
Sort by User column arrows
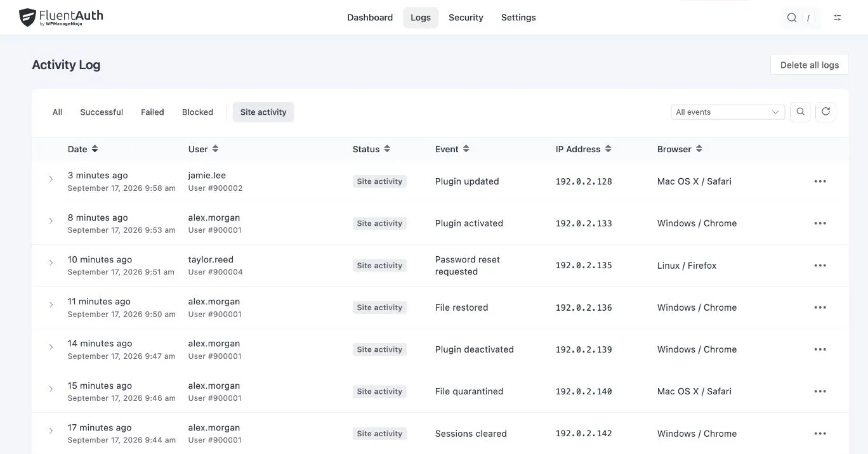coord(215,149)
